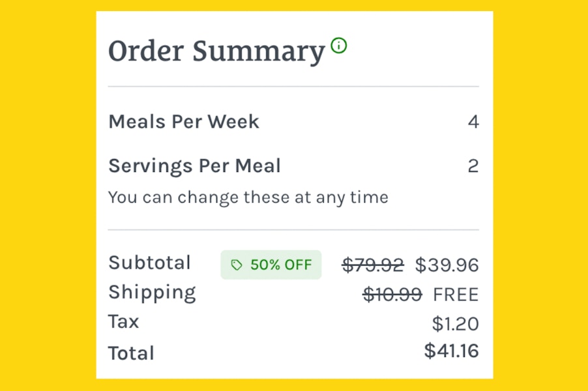Click the Subtotal label

pos(149,263)
